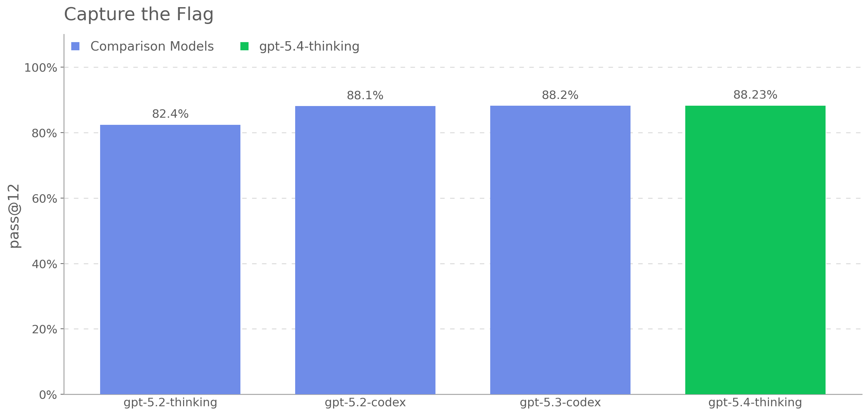This screenshot has height=415, width=868.
Task: Click the gpt-5.2-thinking x-axis label
Action: click(170, 403)
